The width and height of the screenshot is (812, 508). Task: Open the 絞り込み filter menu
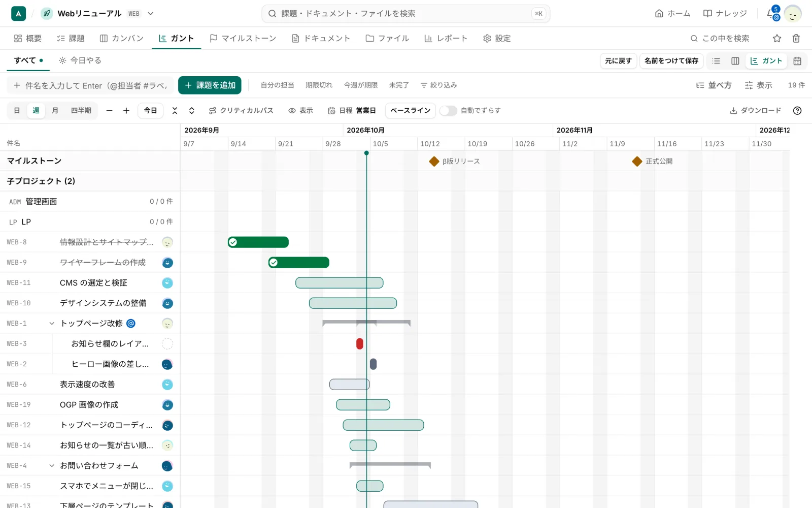(x=438, y=85)
